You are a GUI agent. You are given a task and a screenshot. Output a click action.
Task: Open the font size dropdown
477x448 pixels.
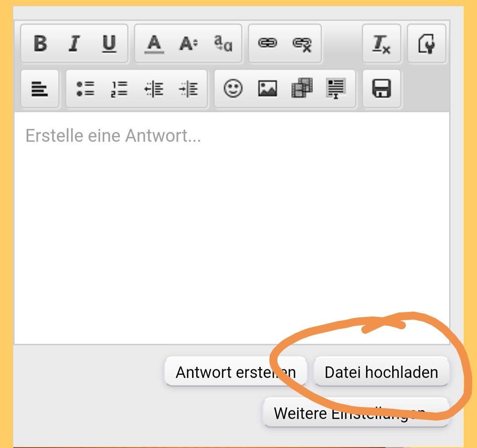189,43
